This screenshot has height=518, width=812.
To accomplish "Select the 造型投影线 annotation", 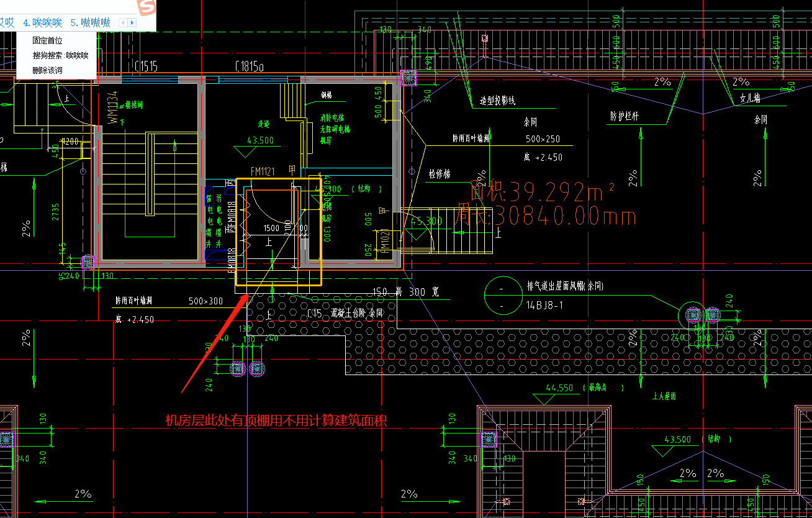I will click(497, 100).
